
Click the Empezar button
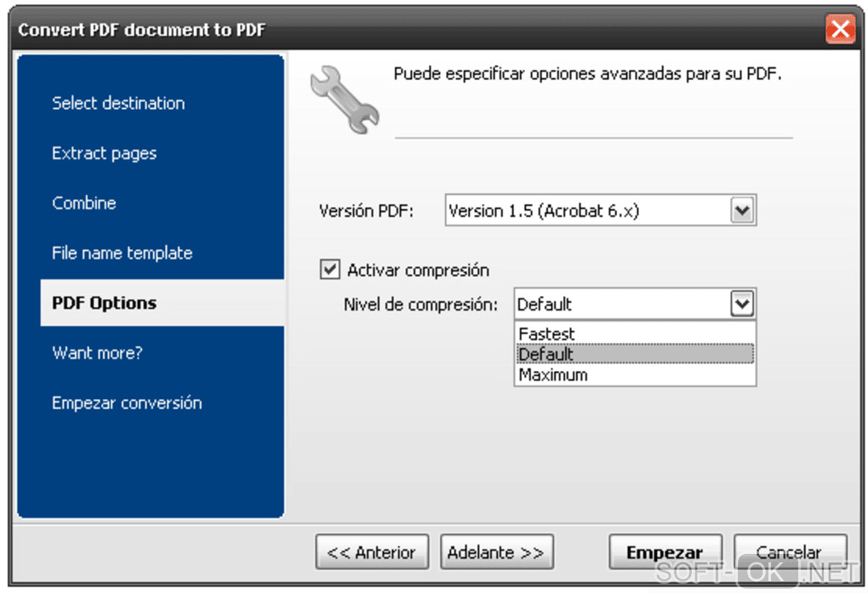pos(665,552)
